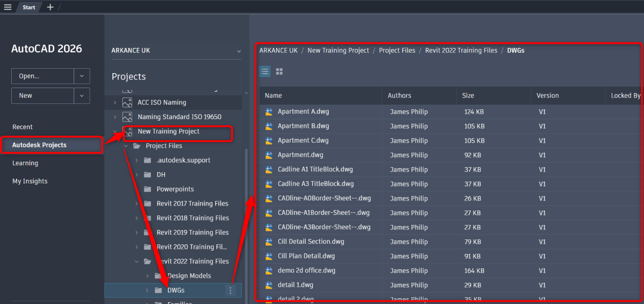Viewport: 644px width, 304px height.
Task: Click the ACC ISO Naming project icon
Action: (127, 103)
